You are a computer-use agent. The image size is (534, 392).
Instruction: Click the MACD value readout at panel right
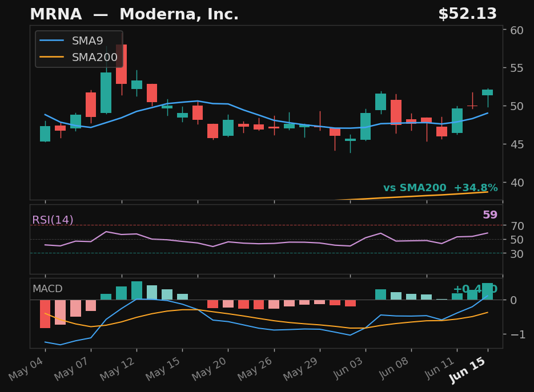click(x=475, y=289)
